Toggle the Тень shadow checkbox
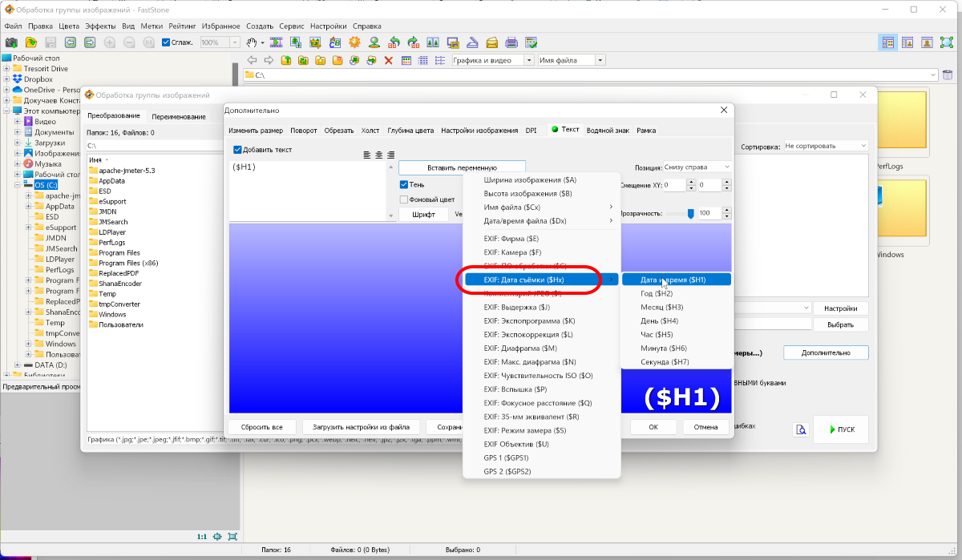The width and height of the screenshot is (962, 560). click(x=404, y=184)
